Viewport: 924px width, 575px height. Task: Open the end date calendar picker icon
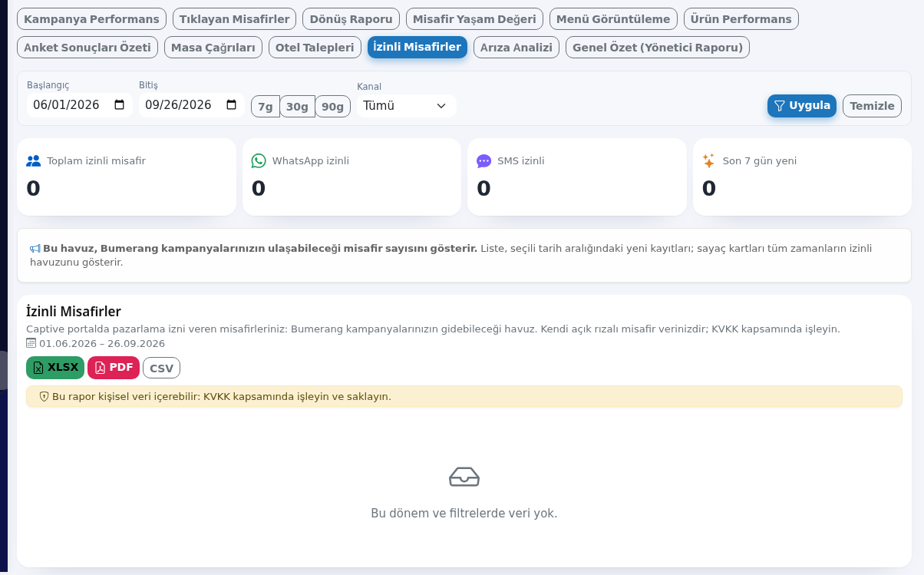pyautogui.click(x=232, y=105)
